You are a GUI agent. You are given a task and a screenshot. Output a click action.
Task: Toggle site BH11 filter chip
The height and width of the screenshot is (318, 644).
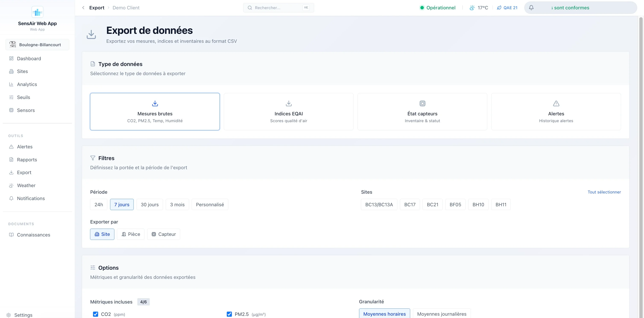(x=501, y=205)
